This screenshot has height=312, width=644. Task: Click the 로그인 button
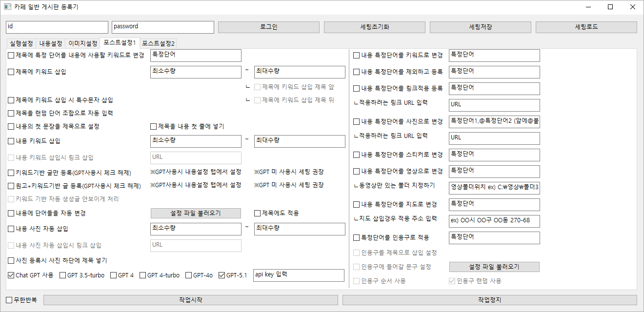(268, 27)
